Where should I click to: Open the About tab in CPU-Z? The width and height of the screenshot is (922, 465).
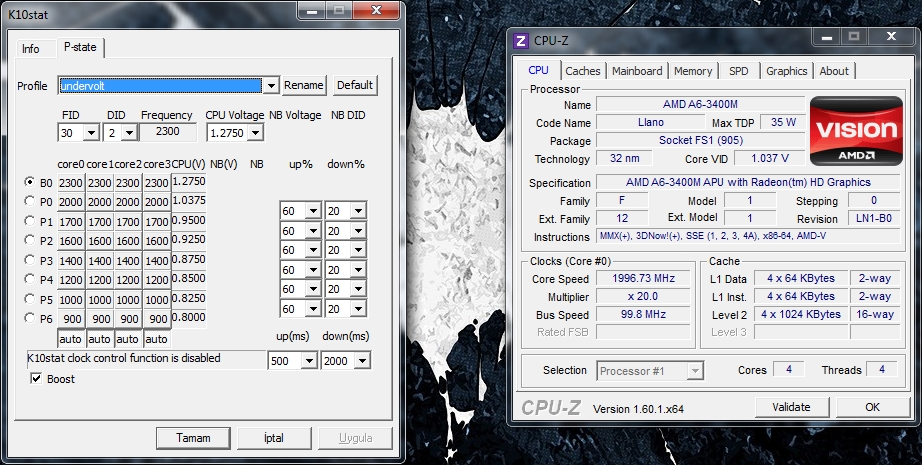pyautogui.click(x=834, y=71)
